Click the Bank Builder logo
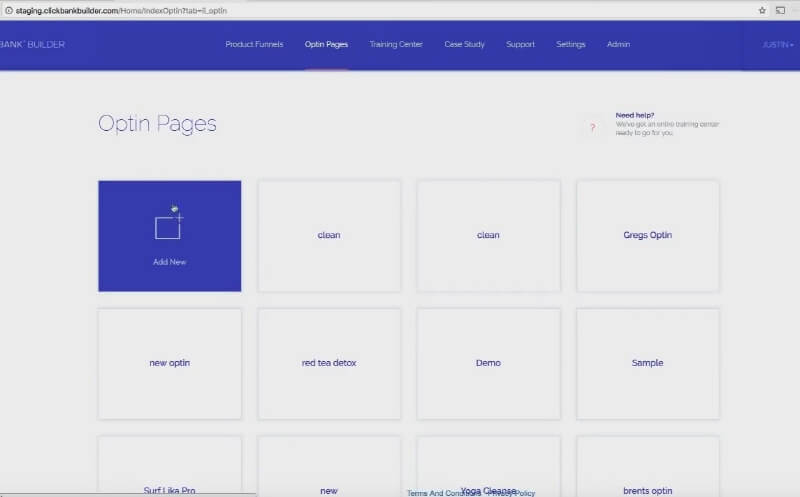This screenshot has height=497, width=800. pyautogui.click(x=33, y=44)
